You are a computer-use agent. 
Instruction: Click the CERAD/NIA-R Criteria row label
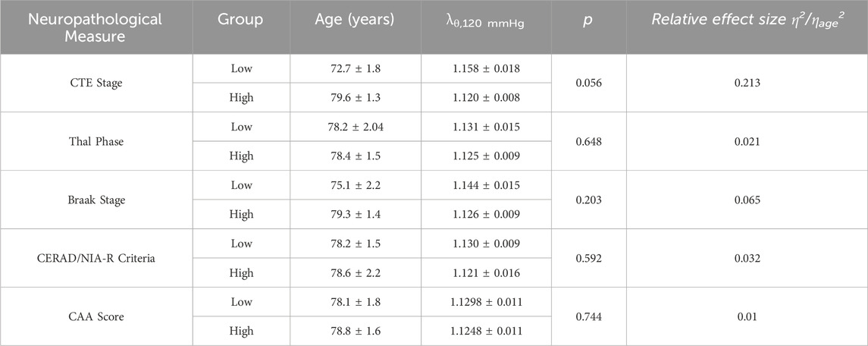click(x=97, y=258)
